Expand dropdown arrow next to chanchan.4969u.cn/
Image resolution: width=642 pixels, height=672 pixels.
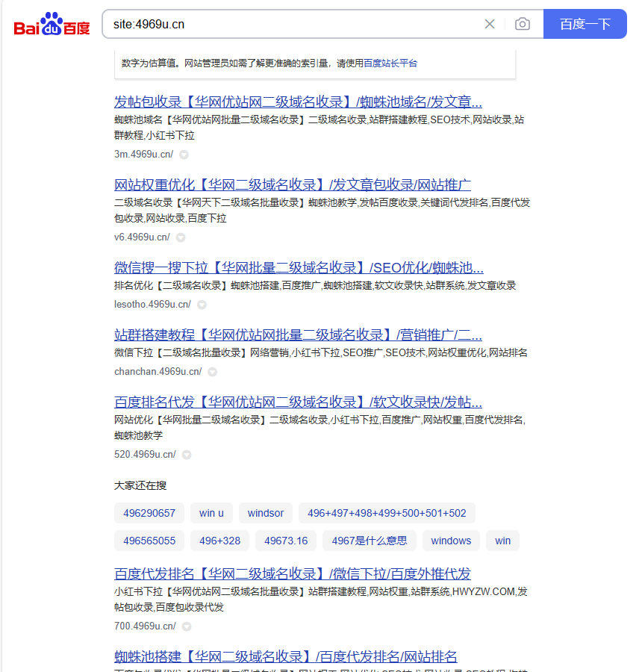(212, 372)
